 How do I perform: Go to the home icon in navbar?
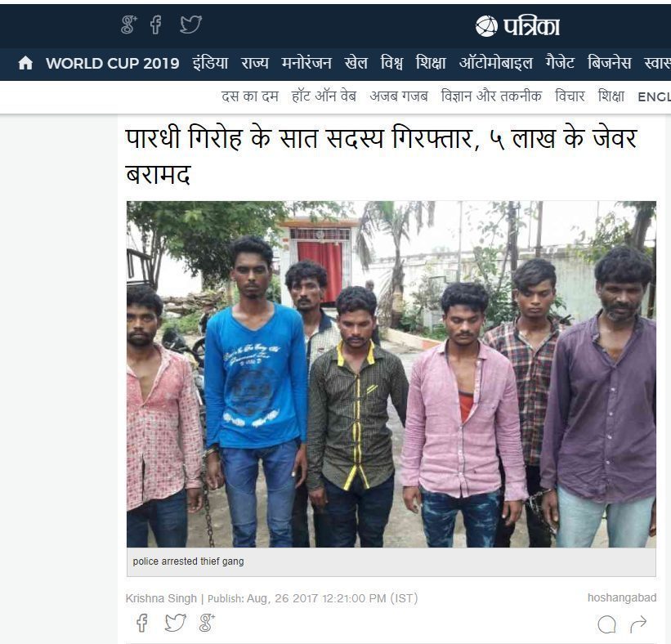pos(25,63)
